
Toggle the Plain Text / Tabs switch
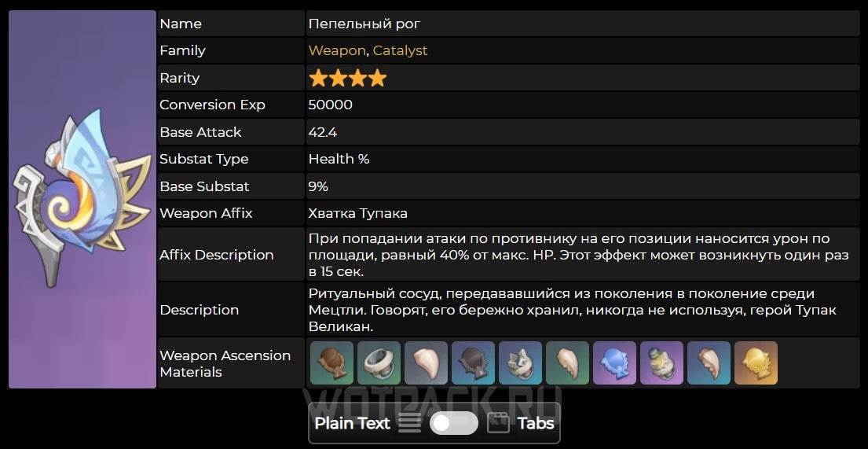[454, 423]
